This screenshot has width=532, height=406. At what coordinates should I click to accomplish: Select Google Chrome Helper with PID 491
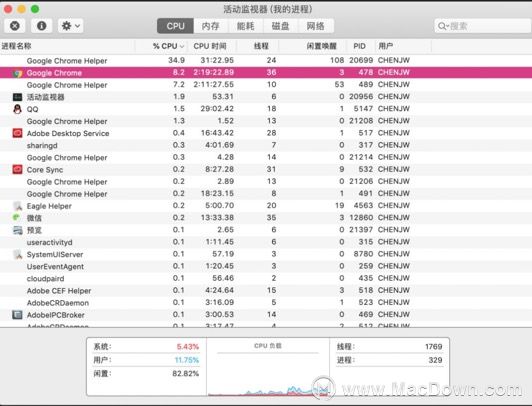pyautogui.click(x=266, y=194)
